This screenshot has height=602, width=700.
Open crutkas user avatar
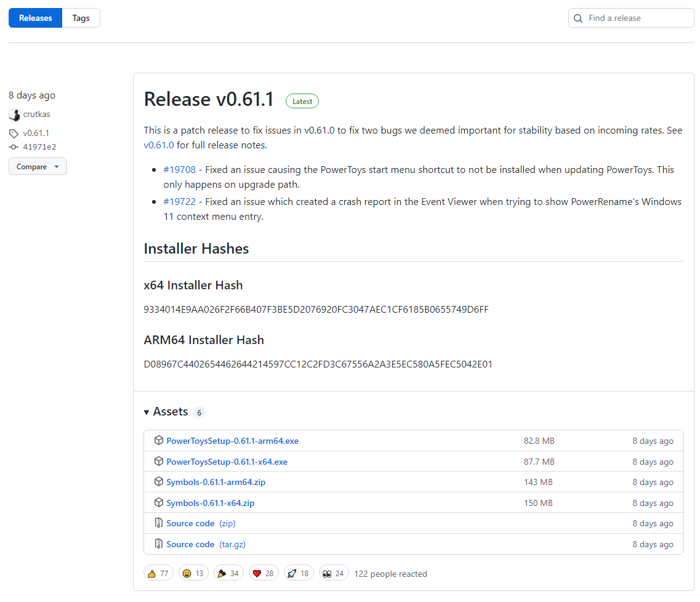coord(14,114)
